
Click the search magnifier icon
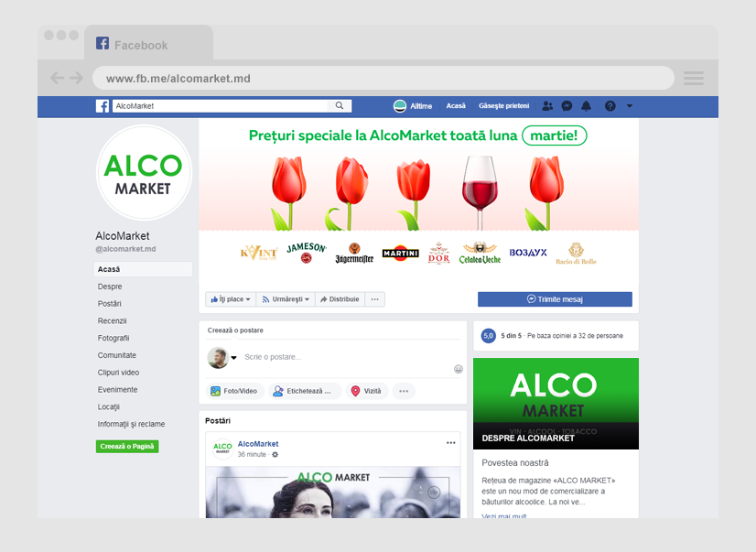tap(340, 105)
